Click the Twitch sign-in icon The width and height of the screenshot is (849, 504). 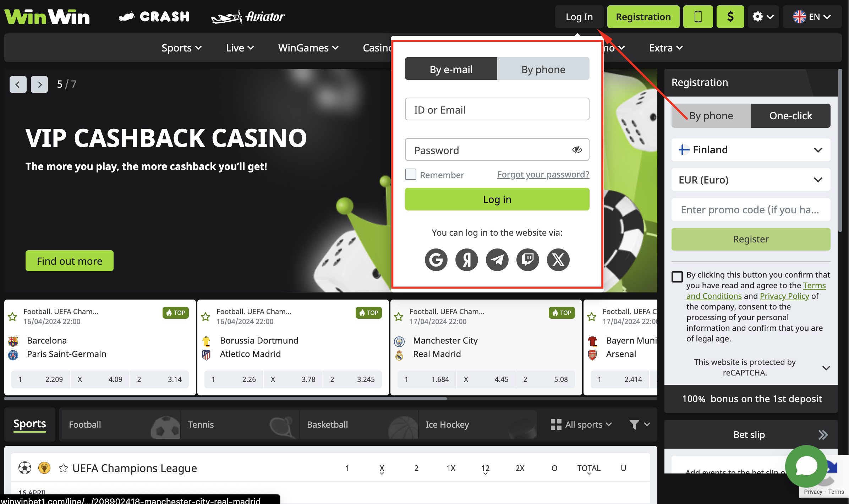point(527,259)
